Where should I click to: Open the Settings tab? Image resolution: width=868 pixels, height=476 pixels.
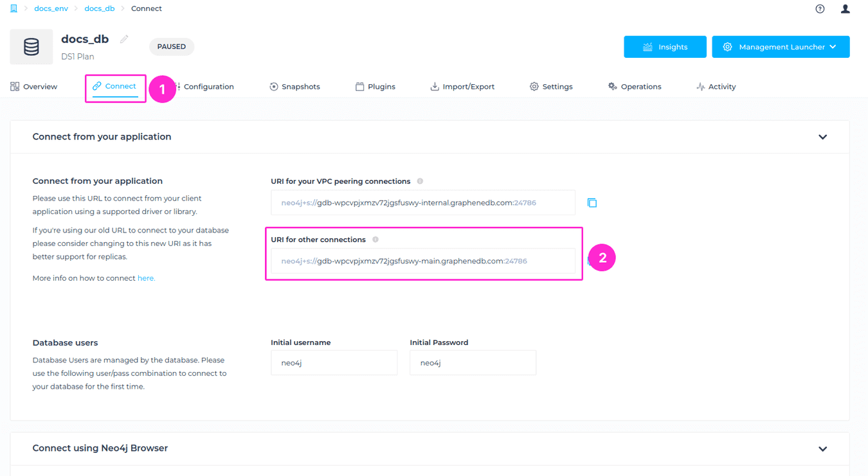tap(551, 87)
